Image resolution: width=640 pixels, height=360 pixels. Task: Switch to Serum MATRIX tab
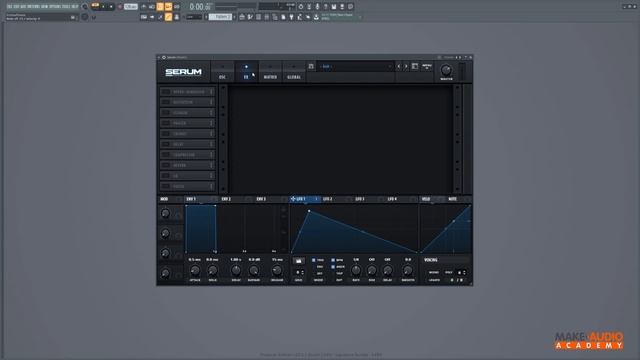pos(270,72)
